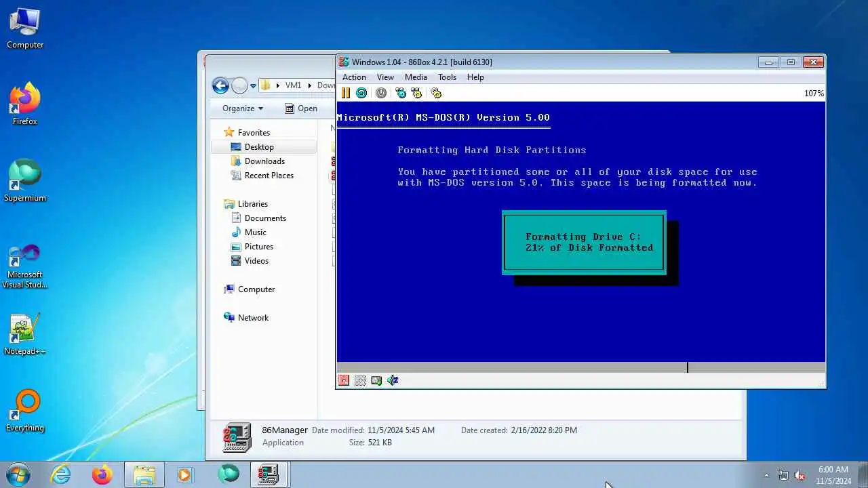
Task: Expand arrow after VM1 in address bar
Action: click(x=310, y=85)
